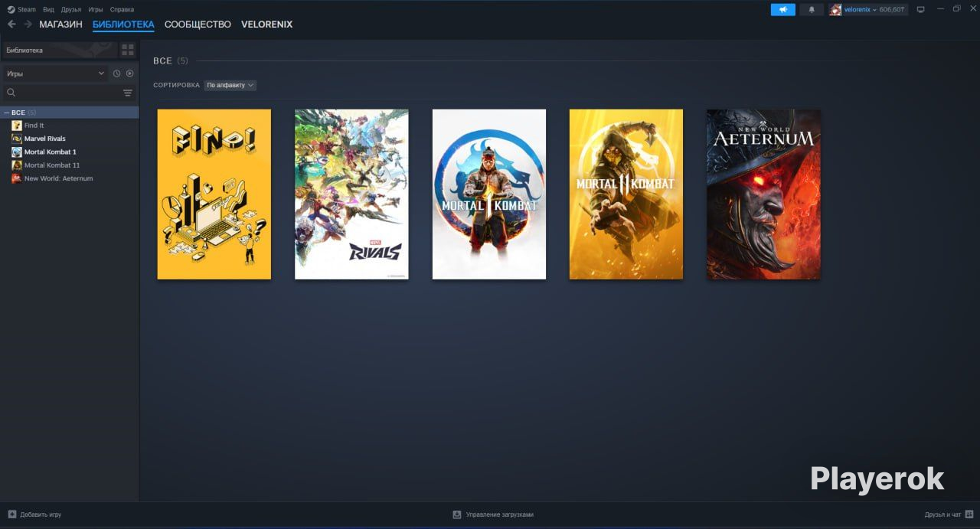Open the Справка menu
This screenshot has height=529, width=980.
[x=122, y=10]
